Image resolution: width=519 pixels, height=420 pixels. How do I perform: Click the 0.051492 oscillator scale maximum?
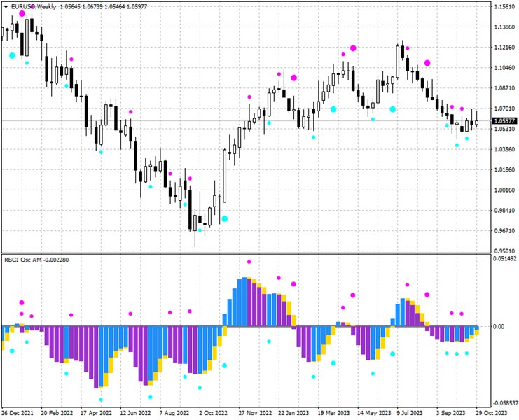(505, 258)
